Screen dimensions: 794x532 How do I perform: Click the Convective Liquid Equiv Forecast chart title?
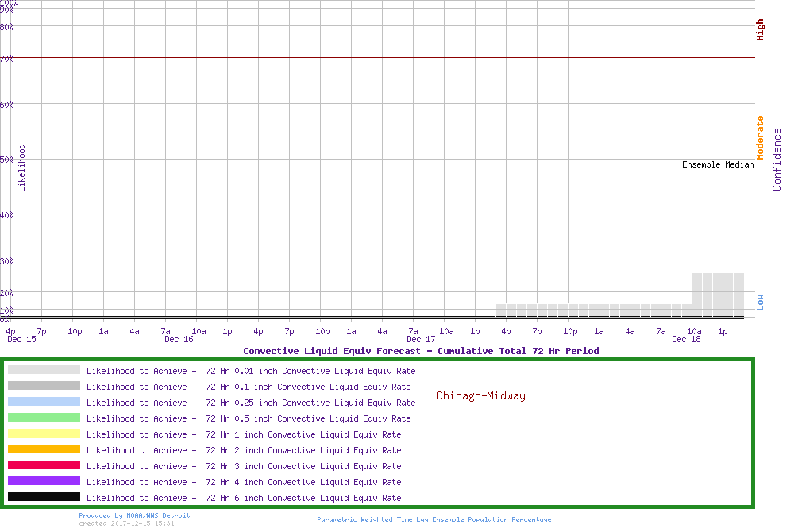click(421, 350)
